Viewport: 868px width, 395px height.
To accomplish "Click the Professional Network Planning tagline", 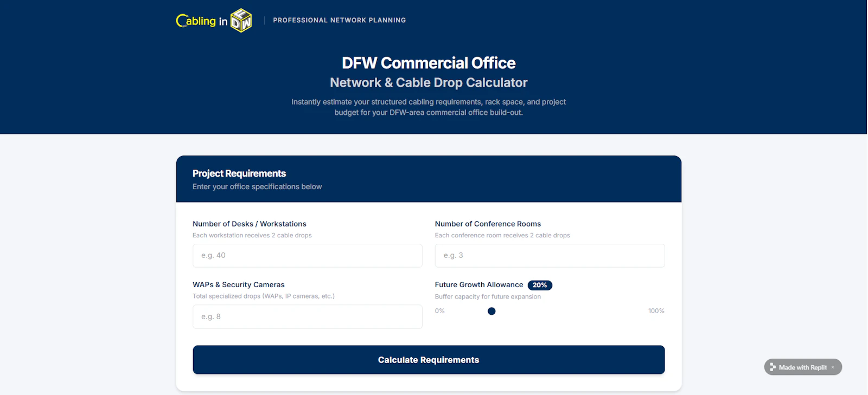I will point(340,20).
